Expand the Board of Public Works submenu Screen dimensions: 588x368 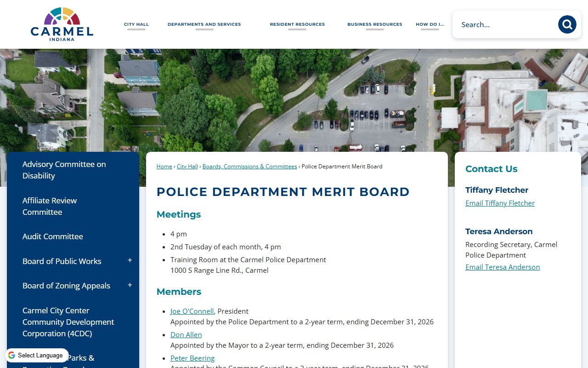click(130, 261)
